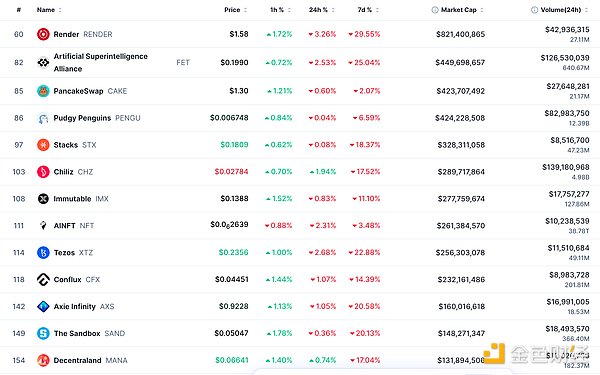
Task: Open the AINFT NFT coin page
Action: [74, 226]
